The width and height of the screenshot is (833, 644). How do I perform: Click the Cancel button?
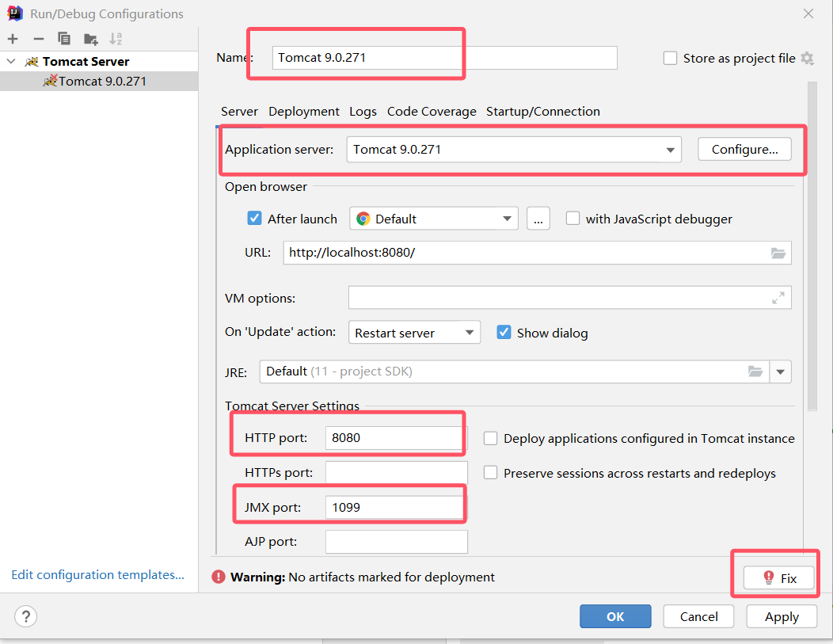(698, 616)
